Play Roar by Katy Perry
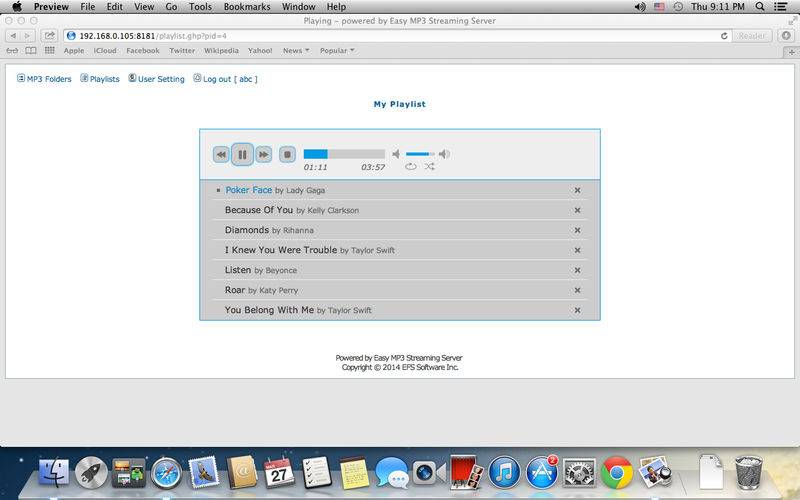Viewport: 800px width, 500px height. pyautogui.click(x=261, y=290)
